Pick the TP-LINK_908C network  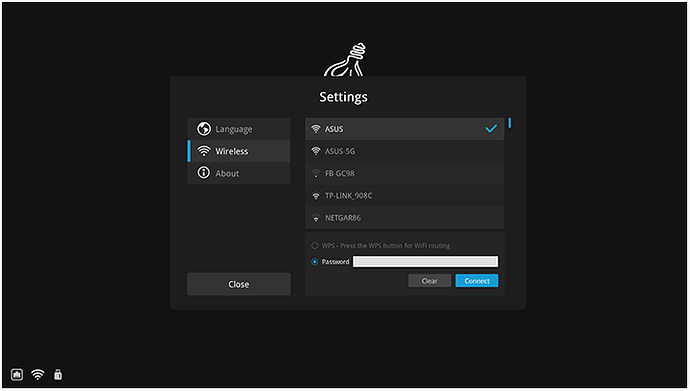[x=404, y=196]
